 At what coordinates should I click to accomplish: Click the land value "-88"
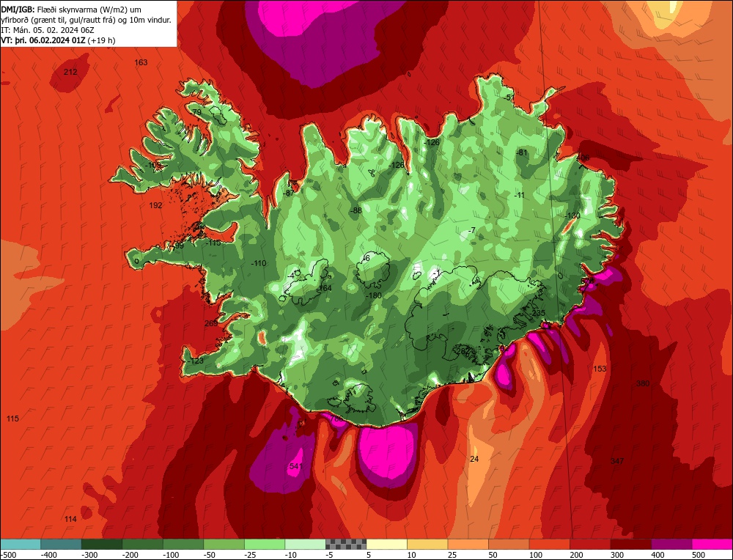[357, 210]
